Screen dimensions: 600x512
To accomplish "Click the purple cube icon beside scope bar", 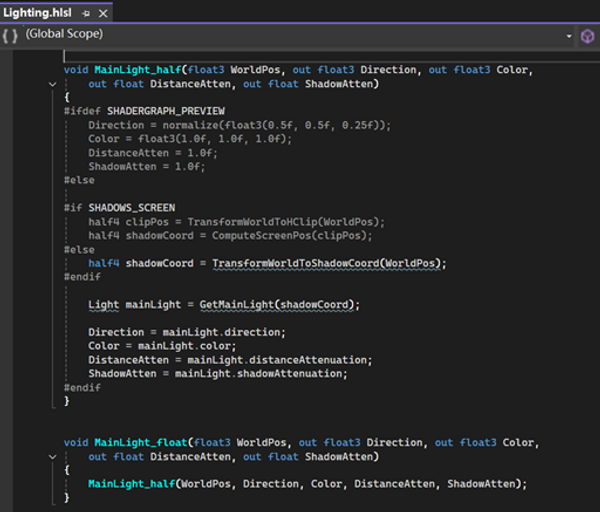I will [587, 36].
